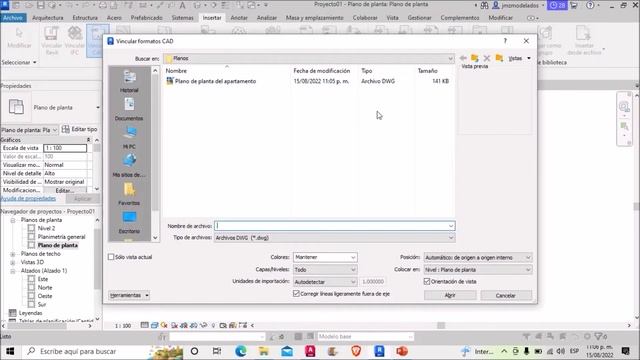Go back to previous folder arrow
This screenshot has height=360, width=640.
[x=463, y=58]
